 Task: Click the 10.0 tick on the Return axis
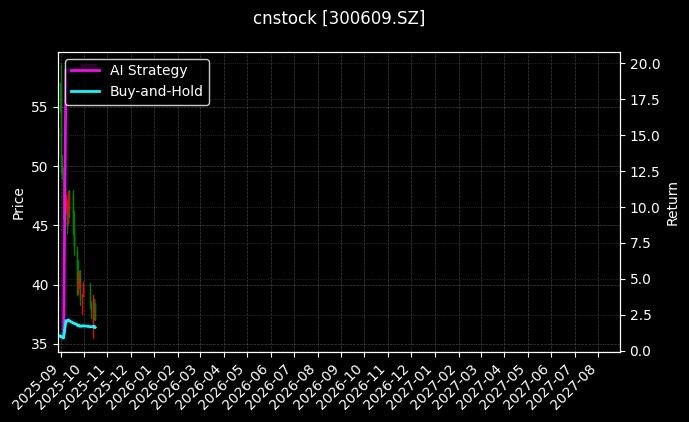[643, 208]
